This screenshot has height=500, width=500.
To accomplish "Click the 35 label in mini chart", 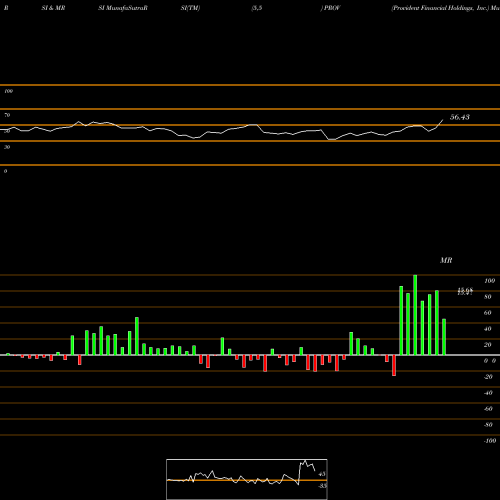I will pos(322,486).
